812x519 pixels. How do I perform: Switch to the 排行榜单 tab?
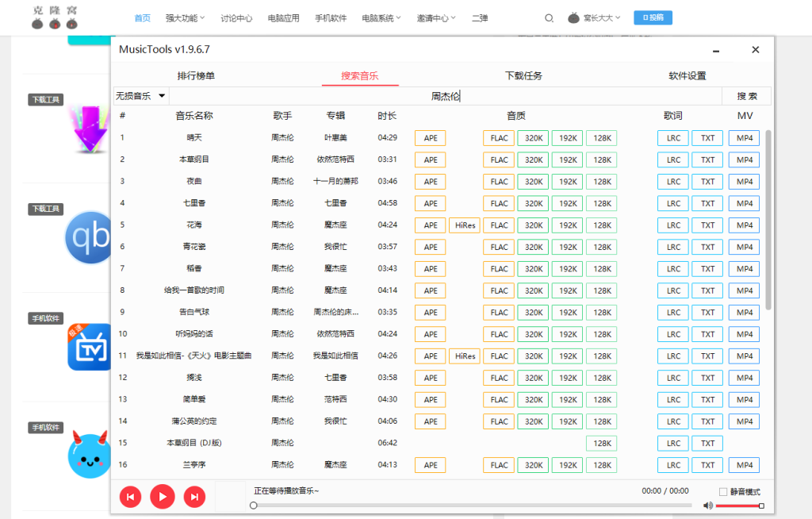pos(196,75)
